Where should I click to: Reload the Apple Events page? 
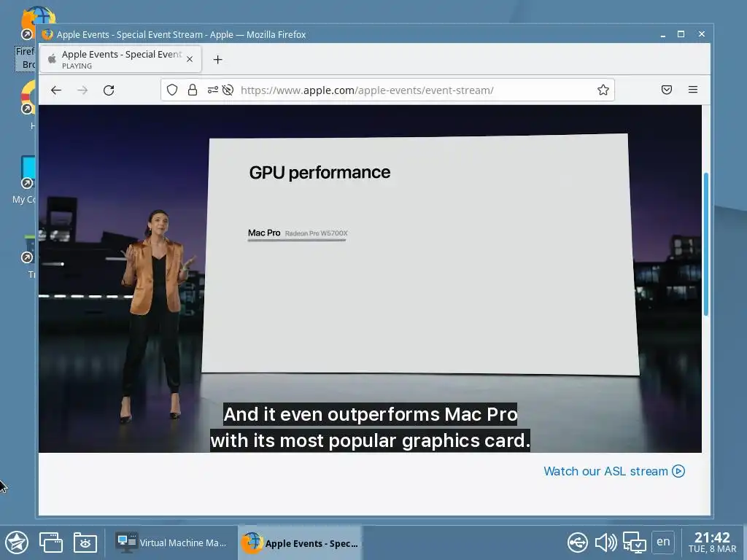(109, 90)
